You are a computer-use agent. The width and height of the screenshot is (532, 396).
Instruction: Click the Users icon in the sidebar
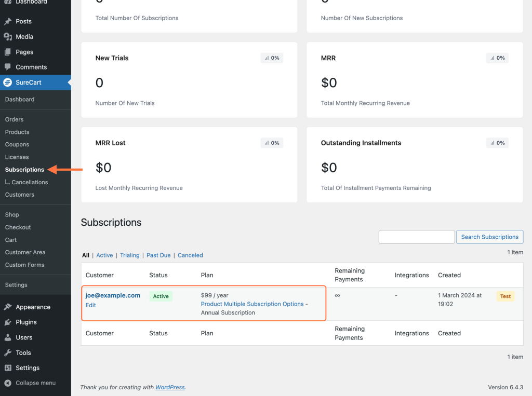point(7,337)
